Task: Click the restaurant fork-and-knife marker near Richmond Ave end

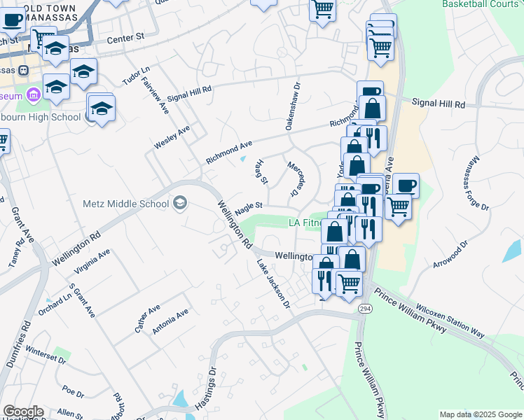Action: coord(373,139)
